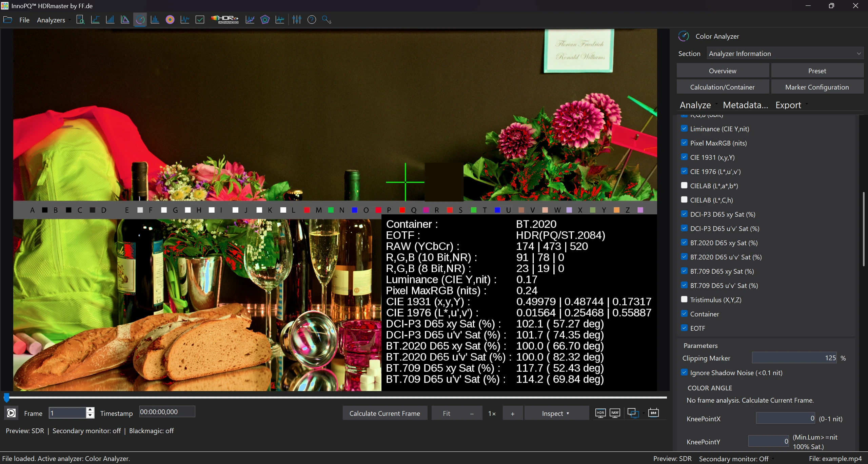The image size is (868, 464).
Task: Enable CIELAB (L*,a*,b*) checkbox
Action: click(x=684, y=185)
